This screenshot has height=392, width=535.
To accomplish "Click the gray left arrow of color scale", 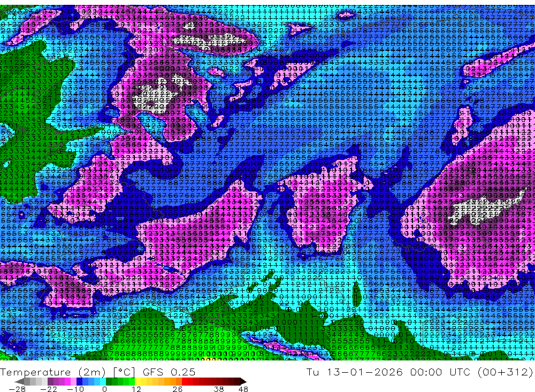I will point(19,381).
